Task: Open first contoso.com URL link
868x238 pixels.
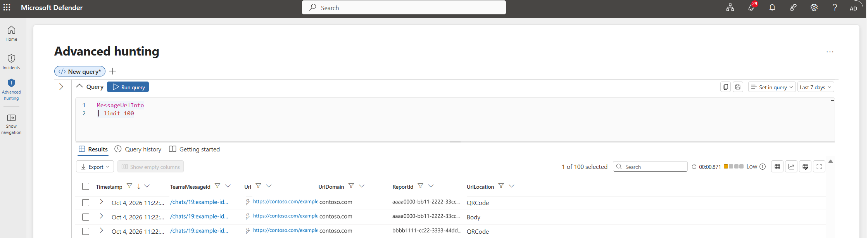Action: (x=285, y=202)
